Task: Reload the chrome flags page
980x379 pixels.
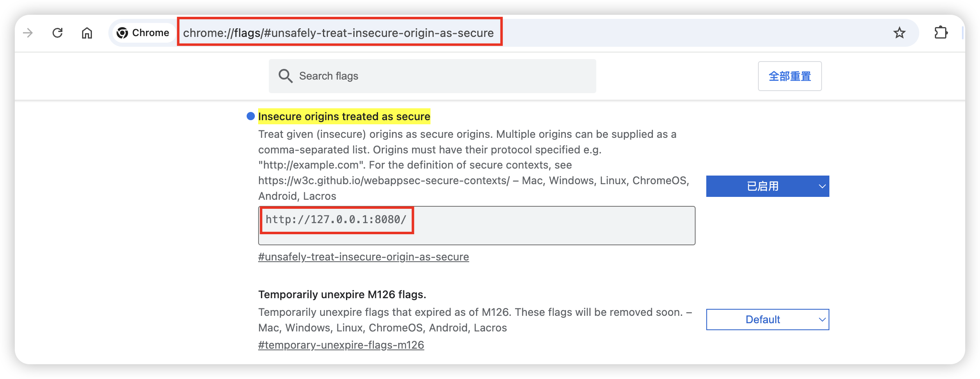Action: click(x=57, y=33)
